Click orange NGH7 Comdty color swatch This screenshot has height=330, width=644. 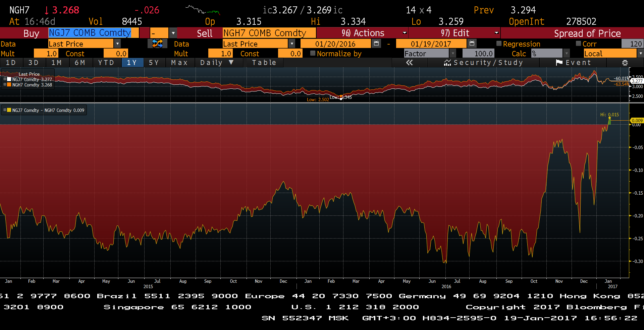[9, 84]
